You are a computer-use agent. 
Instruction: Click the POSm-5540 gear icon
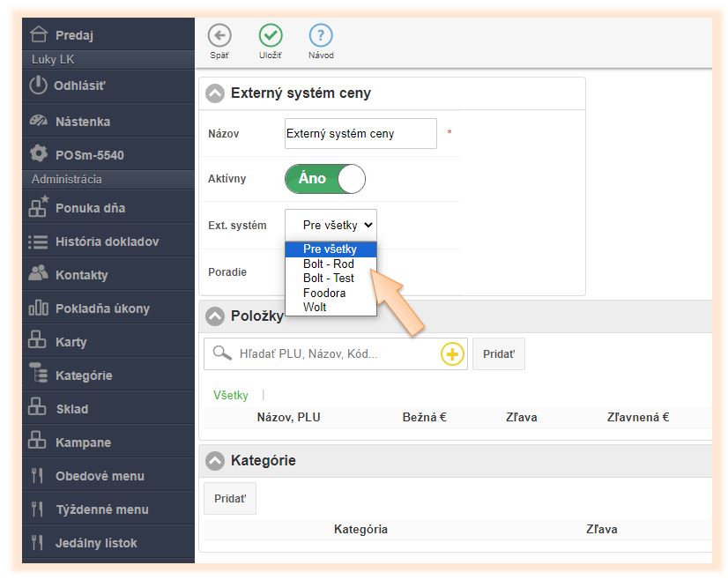click(x=38, y=154)
